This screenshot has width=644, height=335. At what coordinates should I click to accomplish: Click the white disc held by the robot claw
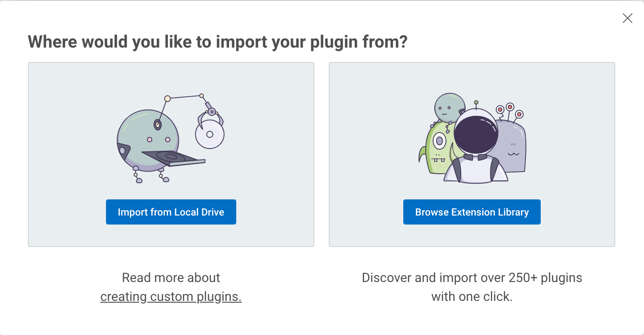tap(210, 134)
